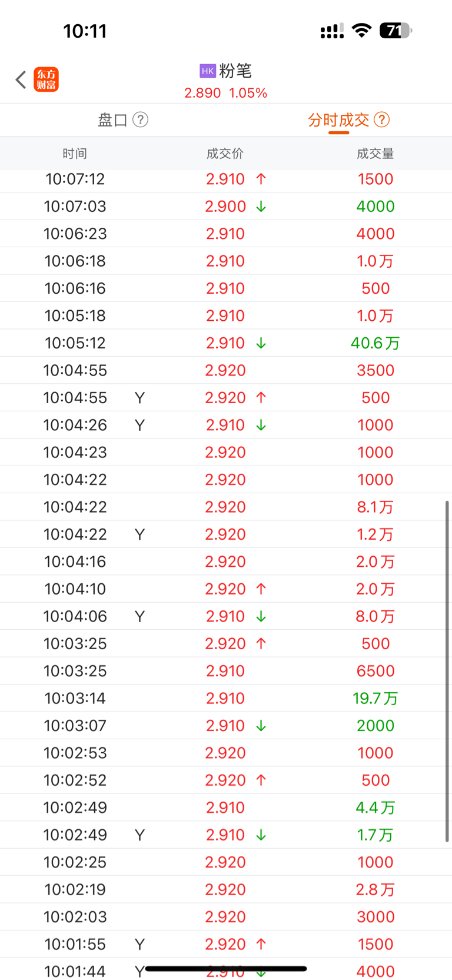The height and width of the screenshot is (980, 452).
Task: Tap the down arrow at 10:05:12 trade
Action: 261,343
